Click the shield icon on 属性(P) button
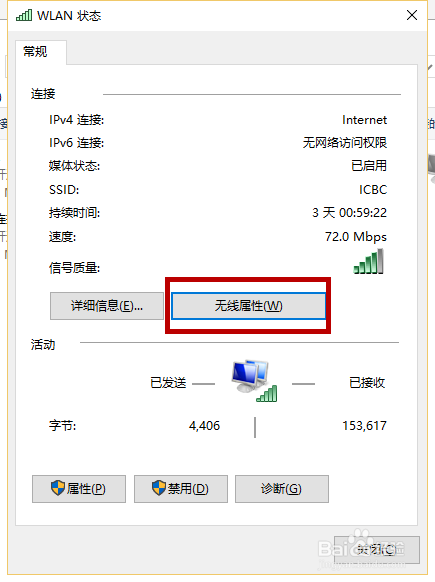The image size is (435, 582). click(58, 488)
